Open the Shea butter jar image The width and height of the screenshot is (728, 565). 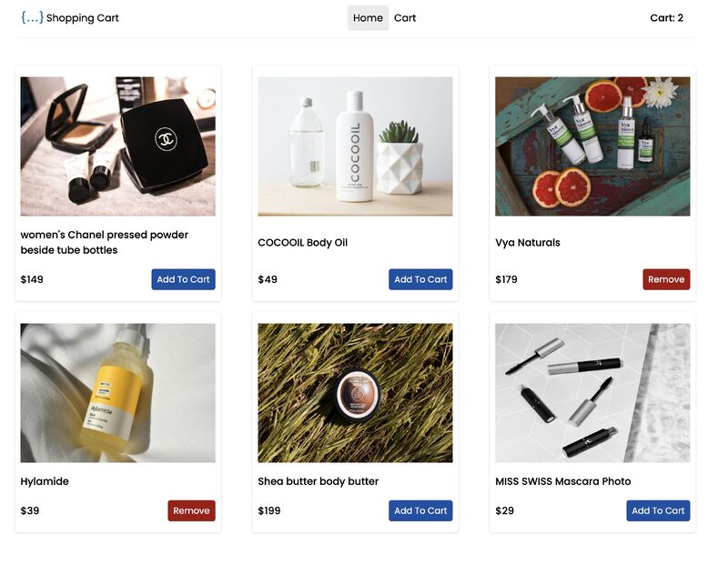pos(355,393)
